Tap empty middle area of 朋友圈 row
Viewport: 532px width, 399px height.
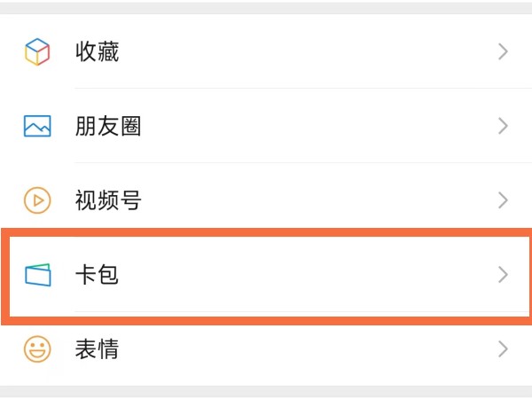tap(305, 126)
